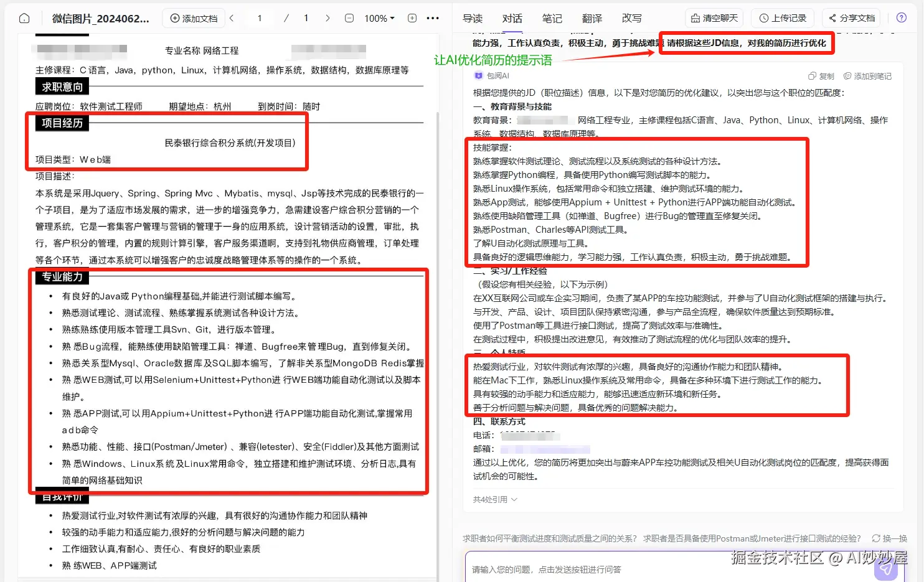The height and width of the screenshot is (582, 924).
Task: Select the suggested question about 测试进度和测试质量
Action: (x=550, y=538)
